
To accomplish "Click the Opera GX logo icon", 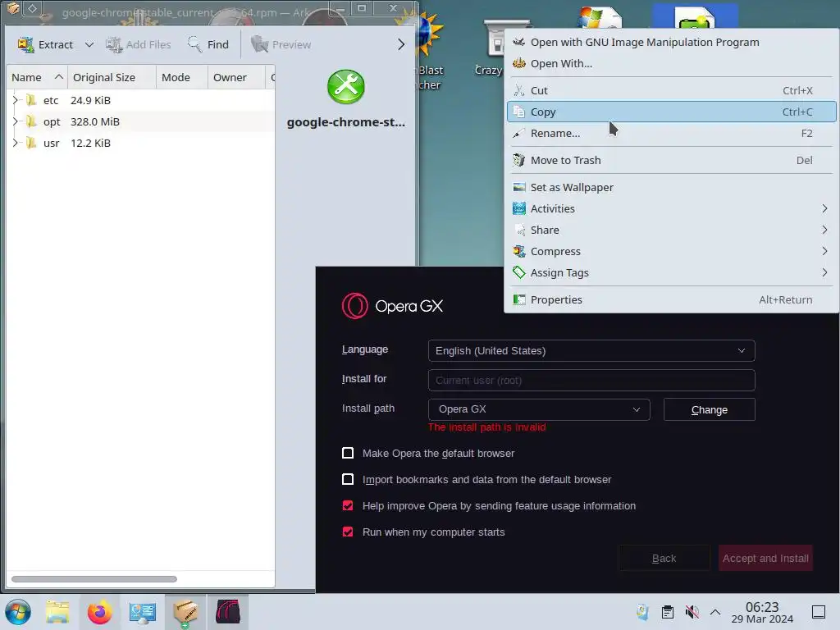I will pyautogui.click(x=355, y=306).
